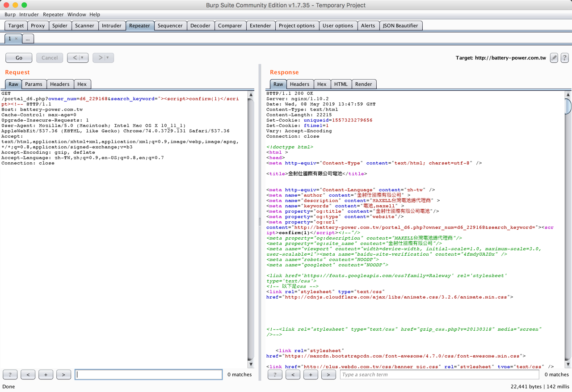The image size is (572, 392).
Task: Switch to the Decoder tab
Action: (x=200, y=25)
